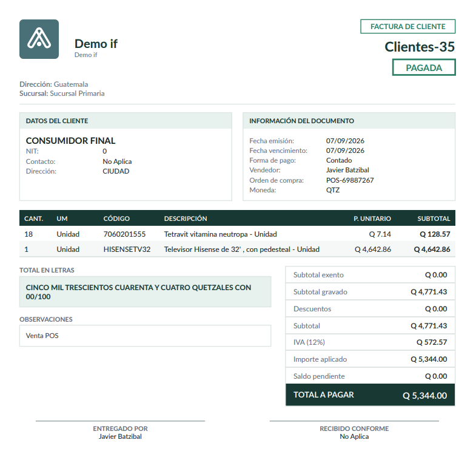Click the unit price Q 4,642.86
Screen dimensions: 476x471
[373, 249]
